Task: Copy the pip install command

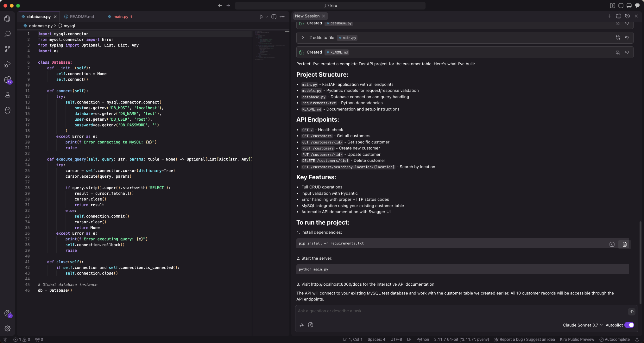Action: coord(624,244)
